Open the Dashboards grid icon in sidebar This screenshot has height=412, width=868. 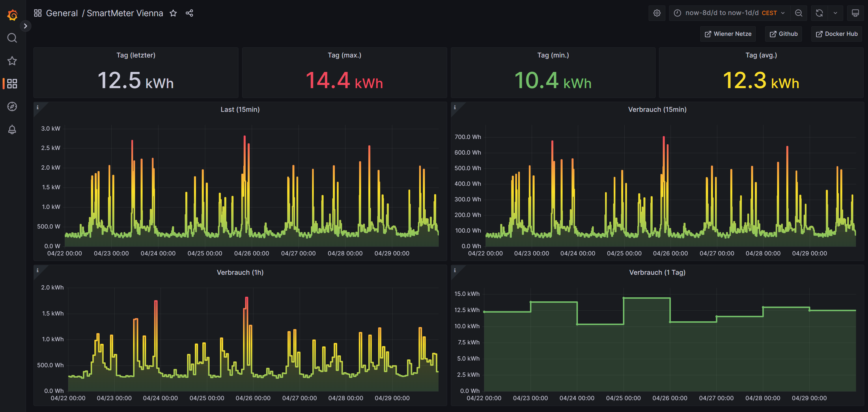coord(12,83)
